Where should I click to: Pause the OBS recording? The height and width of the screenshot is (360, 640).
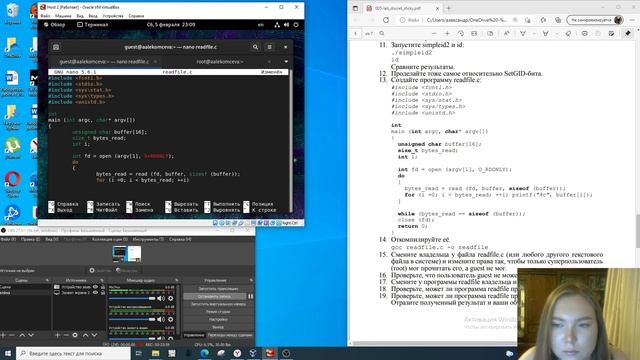click(x=251, y=296)
